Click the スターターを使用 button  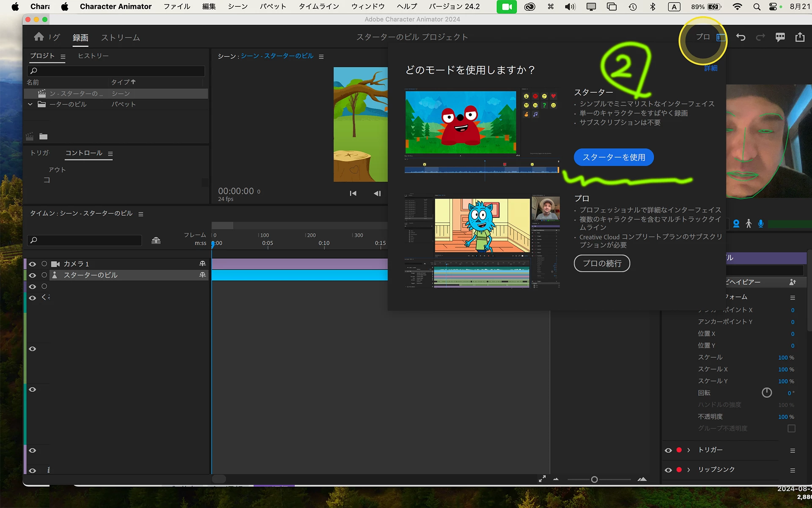tap(614, 157)
